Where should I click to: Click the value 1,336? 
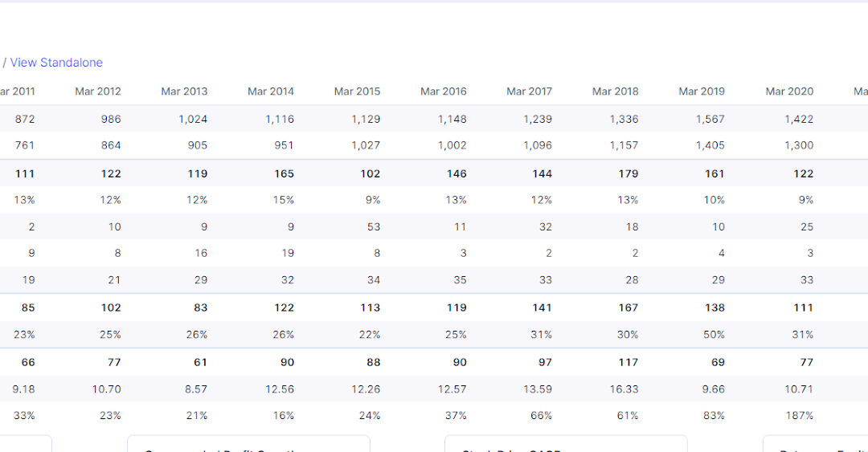[x=624, y=119]
